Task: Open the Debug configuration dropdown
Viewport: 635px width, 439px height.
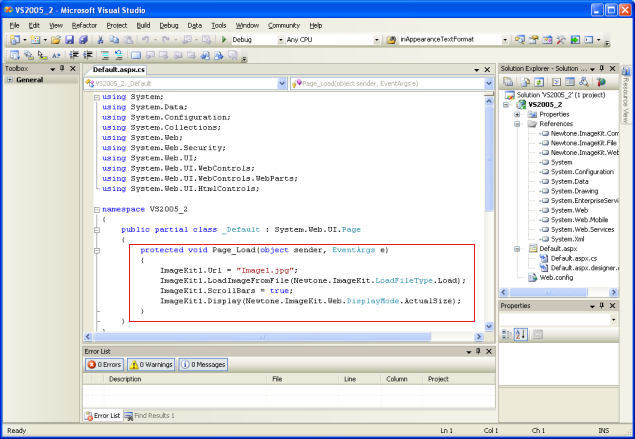Action: tap(280, 40)
